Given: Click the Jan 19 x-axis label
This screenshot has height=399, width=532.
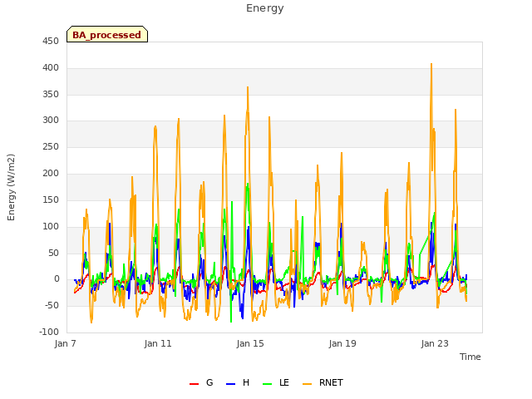Looking at the screenshot, I should pos(342,343).
